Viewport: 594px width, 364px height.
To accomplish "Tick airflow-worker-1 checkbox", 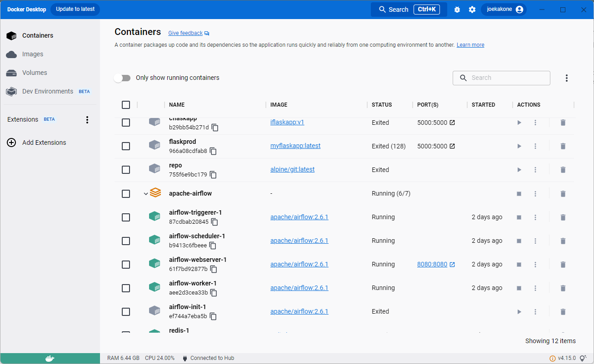I will click(126, 288).
